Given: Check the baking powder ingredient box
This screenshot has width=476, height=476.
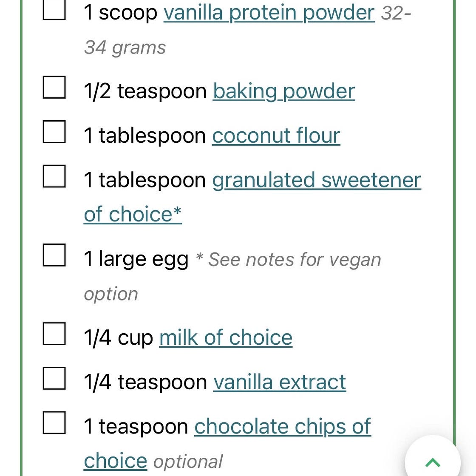Looking at the screenshot, I should point(54,88).
